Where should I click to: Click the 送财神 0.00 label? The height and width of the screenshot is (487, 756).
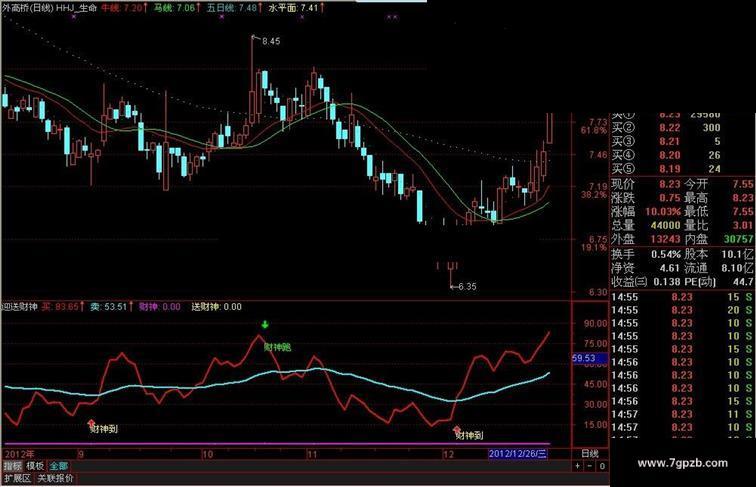216,307
